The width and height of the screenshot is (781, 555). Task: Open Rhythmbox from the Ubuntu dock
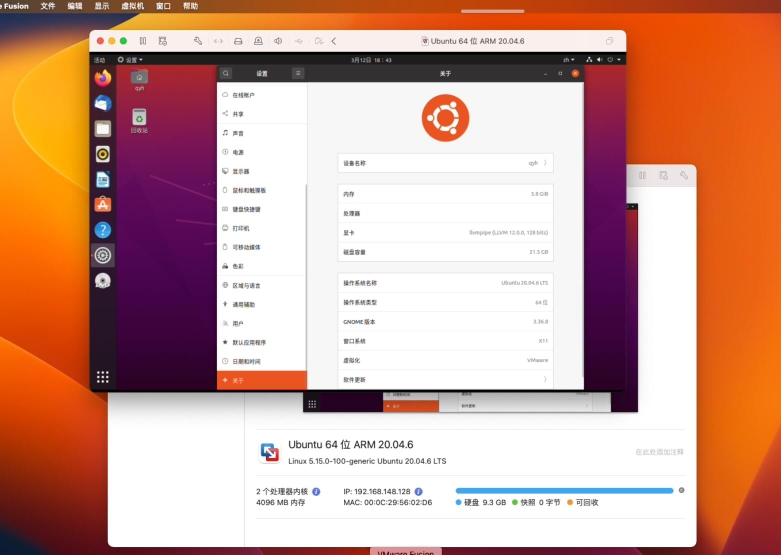[103, 154]
